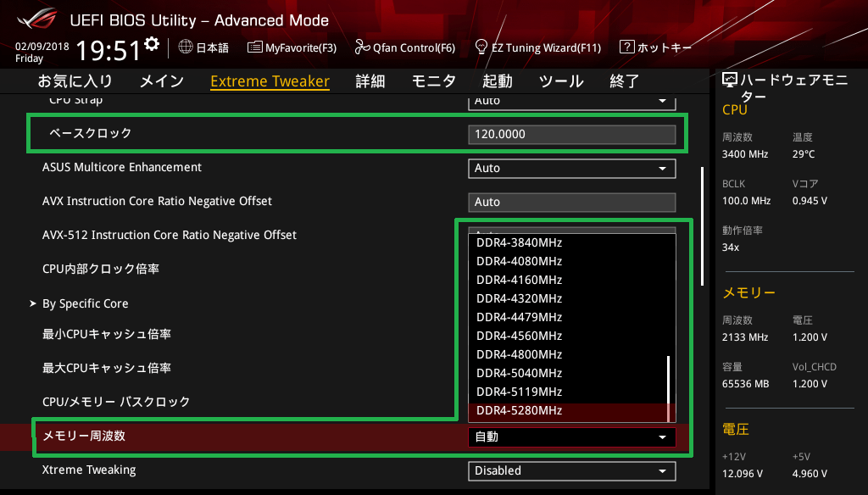Edit AVX Instruction Core Ratio Negative Offset field

tap(572, 202)
